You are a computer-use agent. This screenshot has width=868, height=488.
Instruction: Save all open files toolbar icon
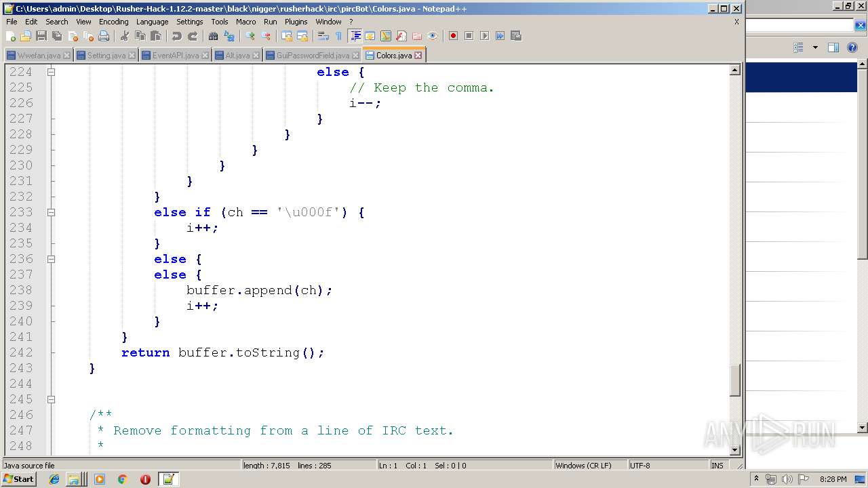click(57, 36)
